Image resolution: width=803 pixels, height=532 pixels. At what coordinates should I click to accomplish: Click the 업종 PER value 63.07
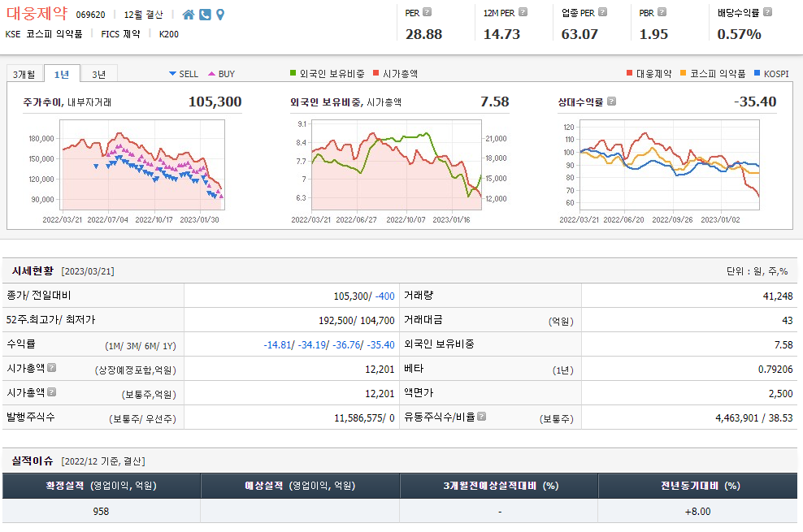[579, 34]
